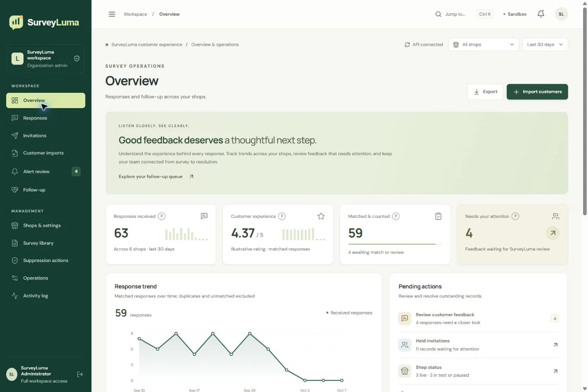The height and width of the screenshot is (392, 588).
Task: Click the Received responses chart legend
Action: (x=349, y=313)
